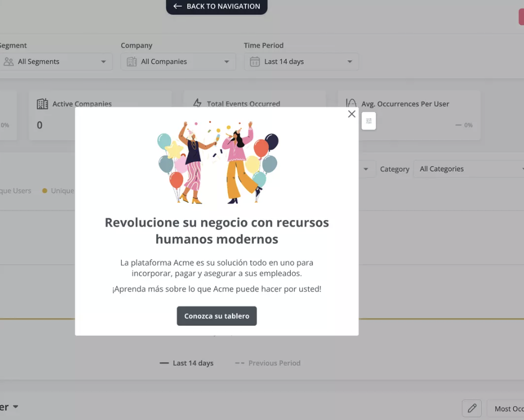Click the Category label
Screen dimensions: 524x420
tap(395, 169)
